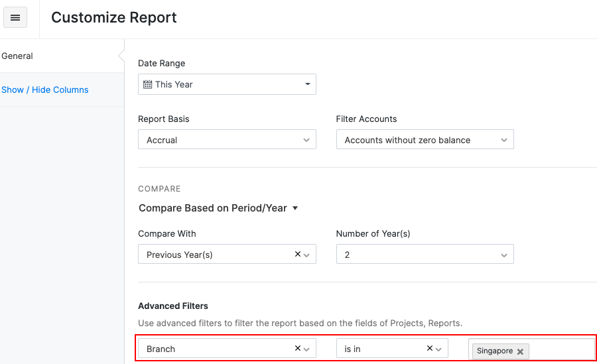The width and height of the screenshot is (597, 364).
Task: Click the Accrual value in Report Basis
Action: pyautogui.click(x=162, y=140)
